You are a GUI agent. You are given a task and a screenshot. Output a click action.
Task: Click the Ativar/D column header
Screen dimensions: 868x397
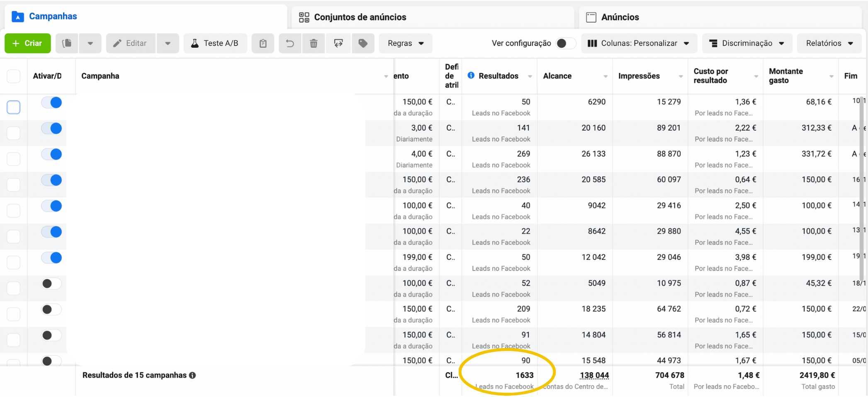tap(47, 76)
